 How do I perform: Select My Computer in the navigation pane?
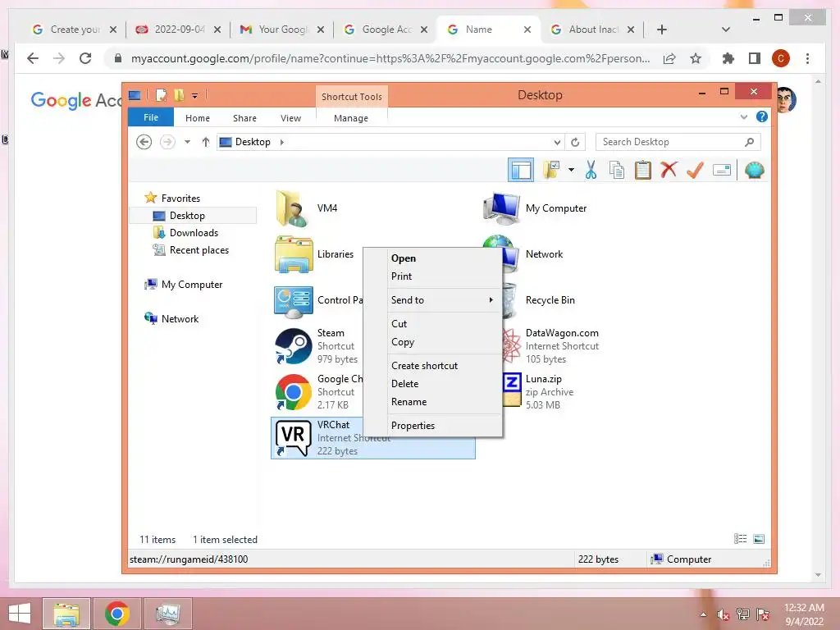192,285
